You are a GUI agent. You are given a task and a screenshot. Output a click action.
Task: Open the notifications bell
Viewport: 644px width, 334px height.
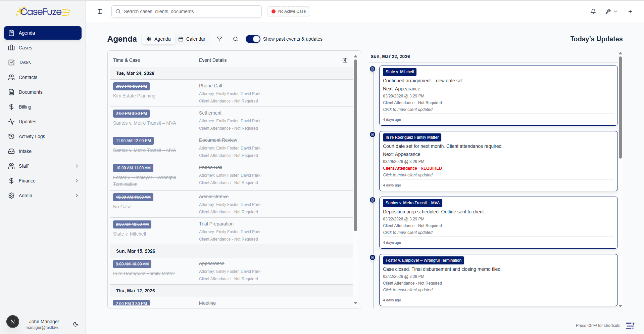[593, 11]
